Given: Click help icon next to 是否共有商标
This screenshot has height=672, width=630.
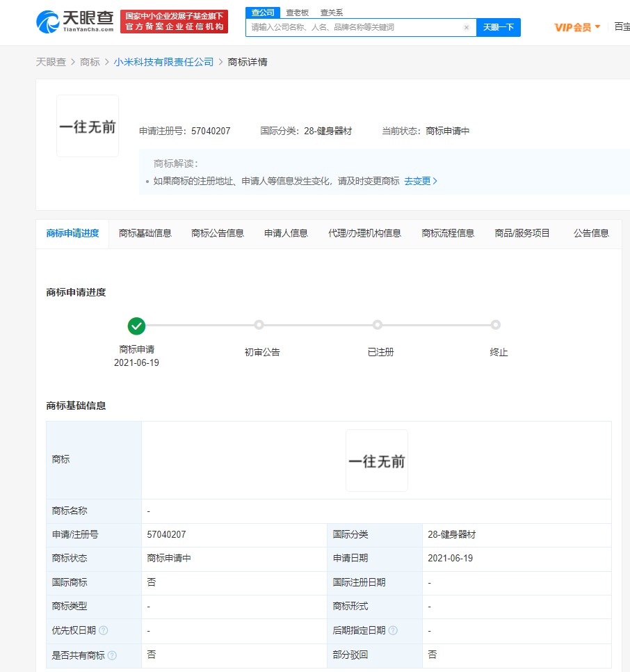Looking at the screenshot, I should (x=112, y=655).
